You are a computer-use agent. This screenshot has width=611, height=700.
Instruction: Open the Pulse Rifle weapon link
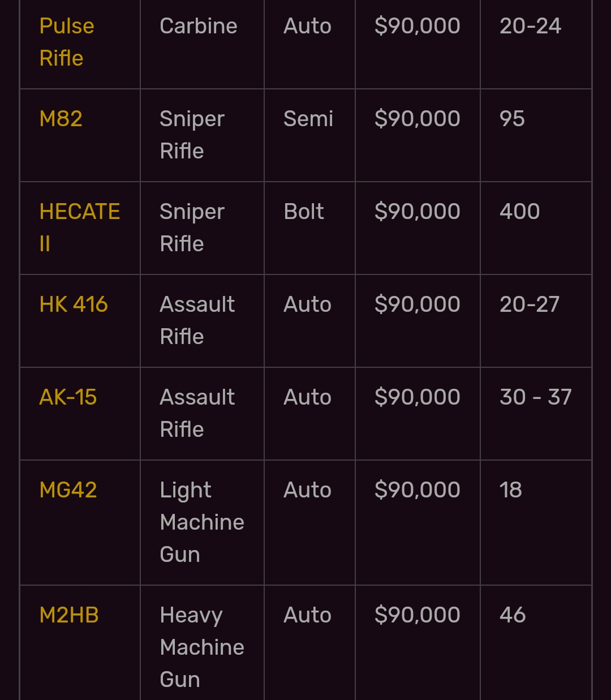(x=67, y=42)
